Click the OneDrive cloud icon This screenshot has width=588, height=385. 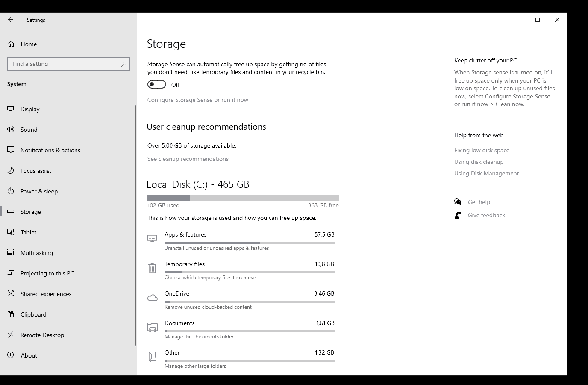pyautogui.click(x=152, y=298)
